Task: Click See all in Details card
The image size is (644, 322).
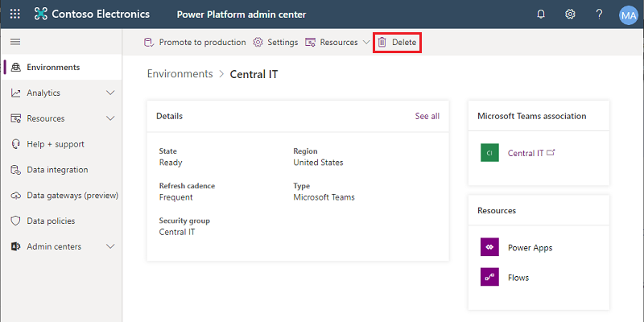Action: (x=427, y=116)
